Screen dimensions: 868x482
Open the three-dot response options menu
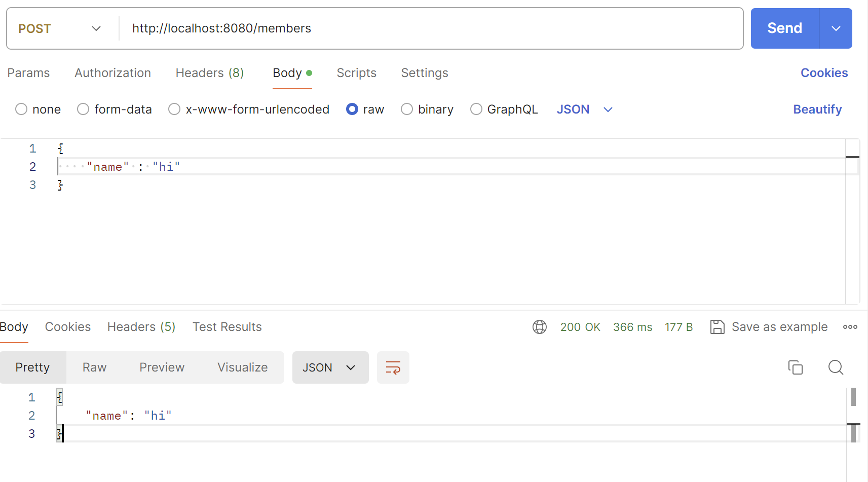(x=850, y=327)
